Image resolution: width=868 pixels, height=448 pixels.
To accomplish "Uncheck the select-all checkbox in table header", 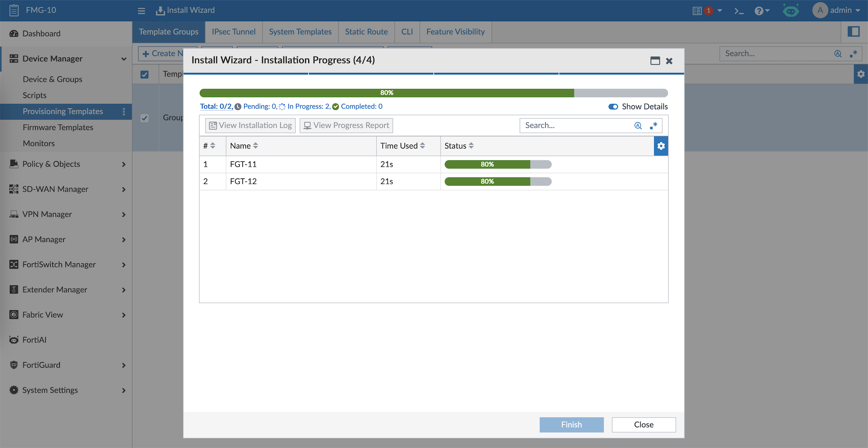I will (x=145, y=75).
